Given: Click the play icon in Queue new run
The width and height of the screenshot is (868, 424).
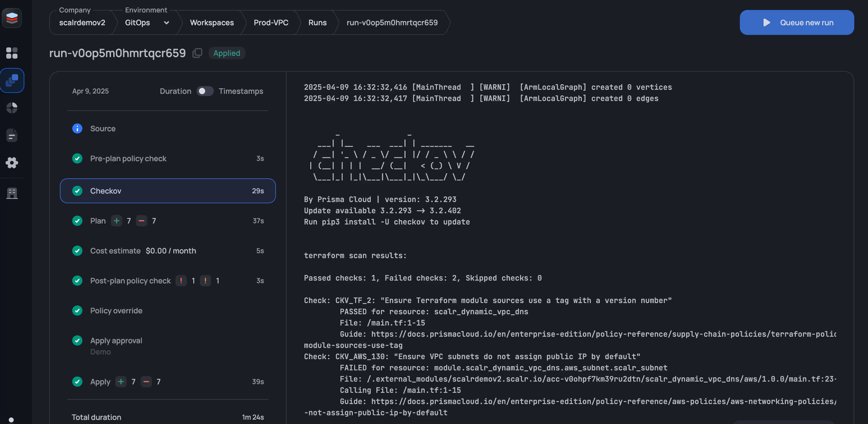Looking at the screenshot, I should pyautogui.click(x=767, y=22).
